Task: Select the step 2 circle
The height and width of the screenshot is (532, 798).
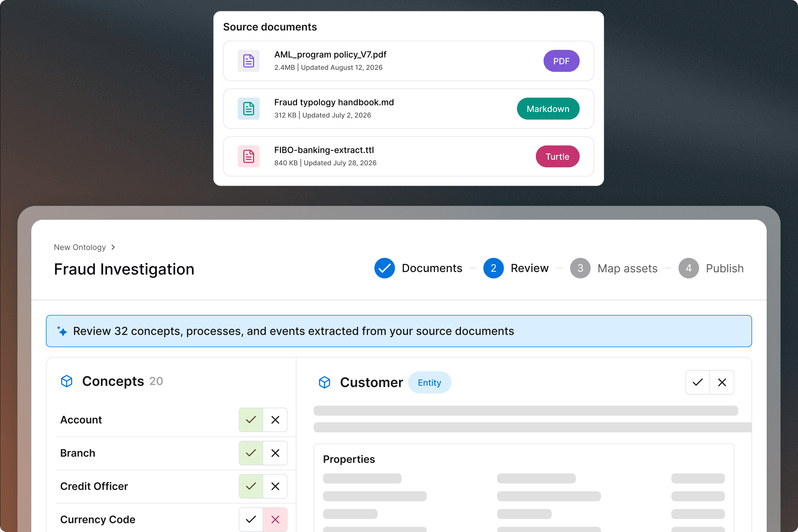Action: pyautogui.click(x=493, y=268)
